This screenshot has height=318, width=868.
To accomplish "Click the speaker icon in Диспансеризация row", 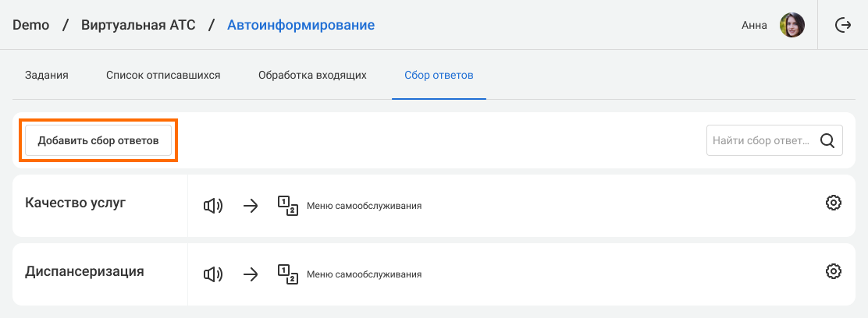I will click(212, 274).
